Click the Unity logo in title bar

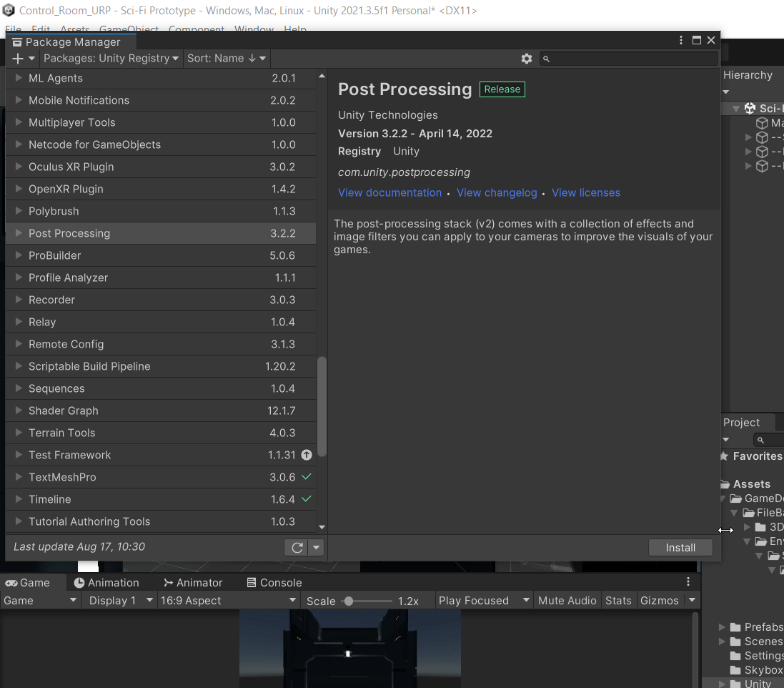pyautogui.click(x=9, y=10)
